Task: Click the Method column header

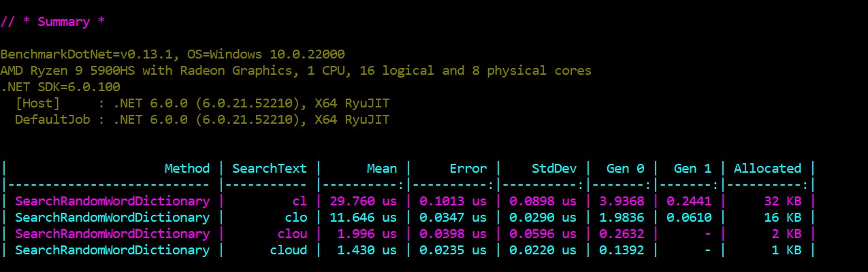Action: pyautogui.click(x=187, y=169)
